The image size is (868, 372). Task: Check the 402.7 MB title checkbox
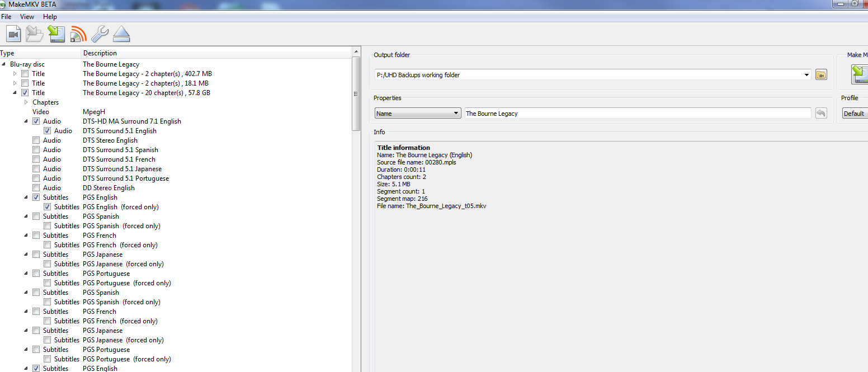coord(25,74)
